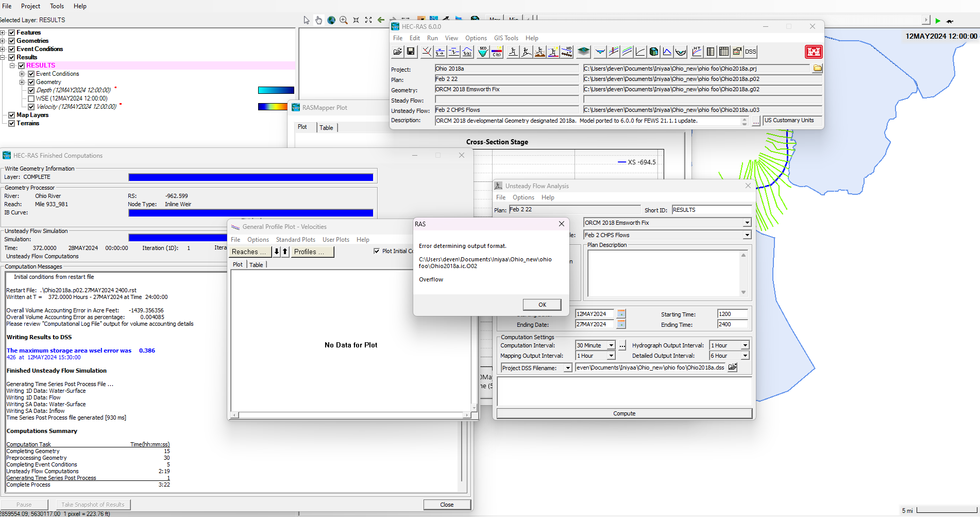
Task: Click the calendar icon next to Ending Date
Action: click(x=621, y=324)
